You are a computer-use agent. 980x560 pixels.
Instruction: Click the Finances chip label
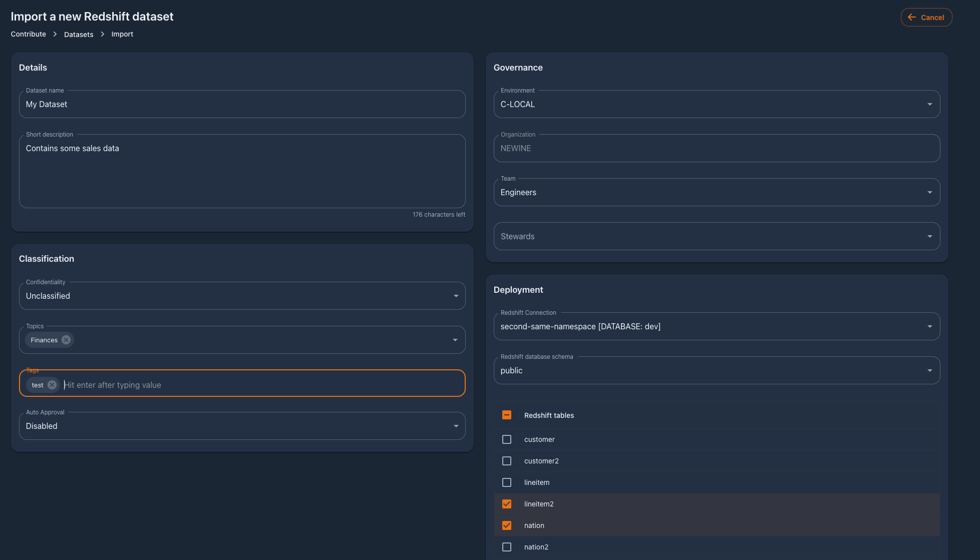[x=44, y=340]
